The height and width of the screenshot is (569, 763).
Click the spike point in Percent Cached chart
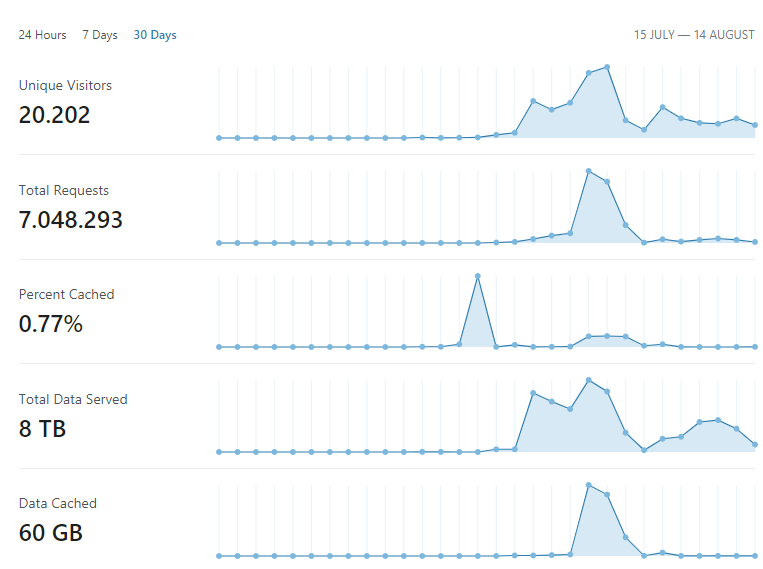pos(477,276)
